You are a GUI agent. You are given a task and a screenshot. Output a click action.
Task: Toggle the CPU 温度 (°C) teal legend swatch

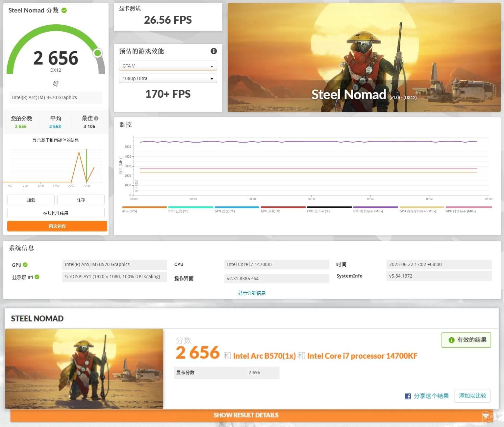point(191,207)
